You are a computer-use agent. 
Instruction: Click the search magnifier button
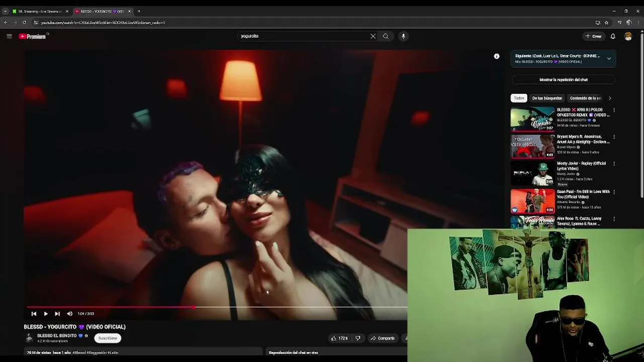click(386, 36)
